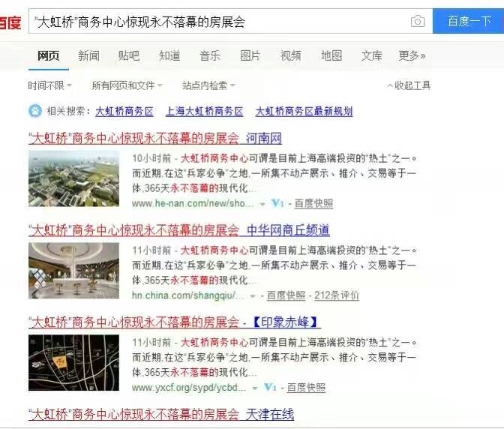Switch to the 知道 tab
The image size is (504, 429).
click(169, 56)
